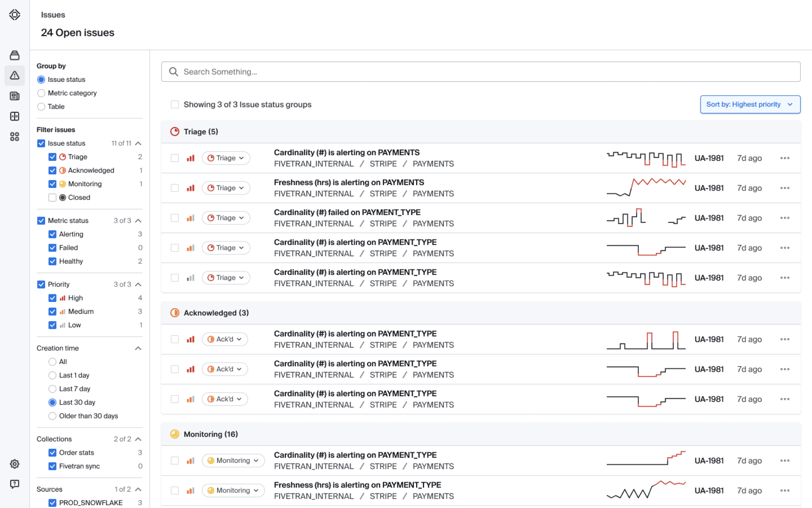The image size is (812, 508).
Task: Click the app logo icon in sidebar
Action: click(14, 15)
